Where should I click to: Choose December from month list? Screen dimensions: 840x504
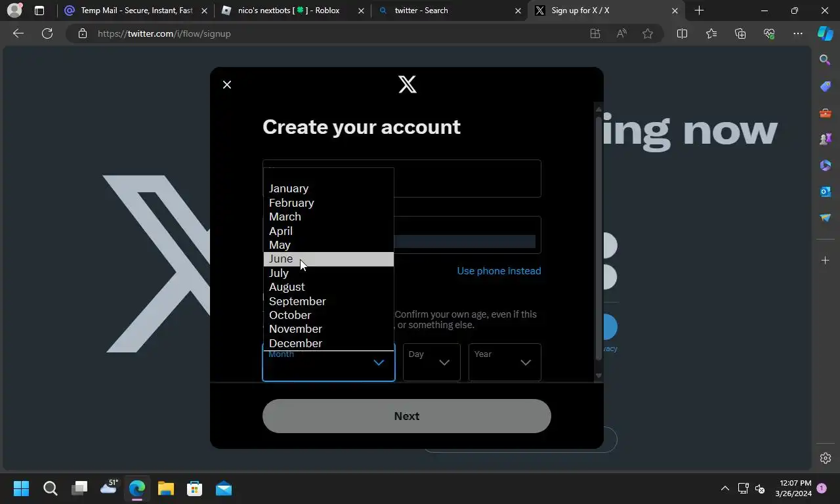(328, 343)
